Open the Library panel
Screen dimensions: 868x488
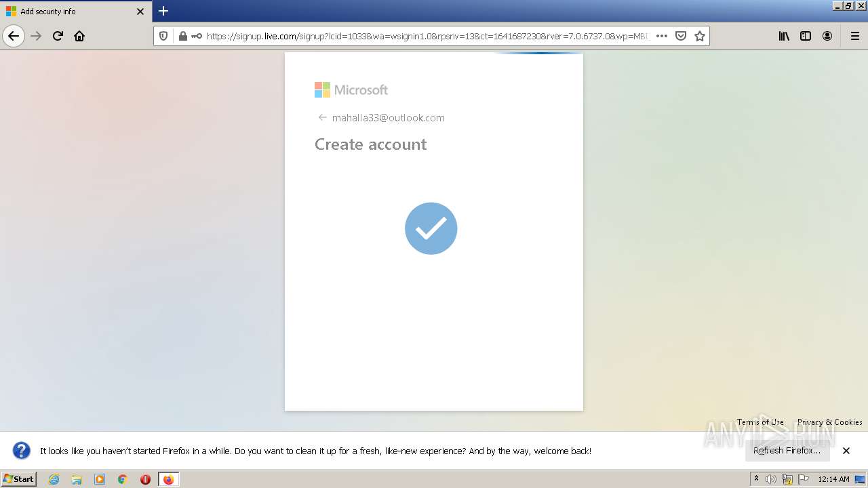click(784, 36)
